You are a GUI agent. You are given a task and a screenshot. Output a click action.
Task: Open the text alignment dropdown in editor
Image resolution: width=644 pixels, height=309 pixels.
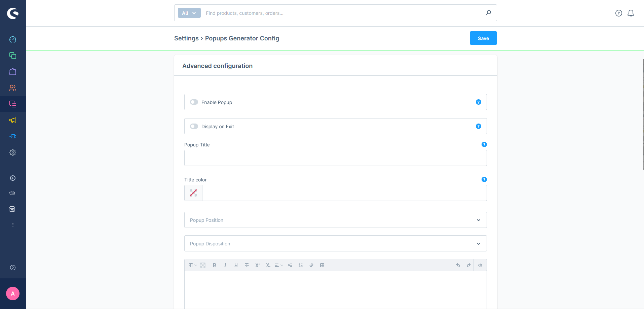click(279, 265)
